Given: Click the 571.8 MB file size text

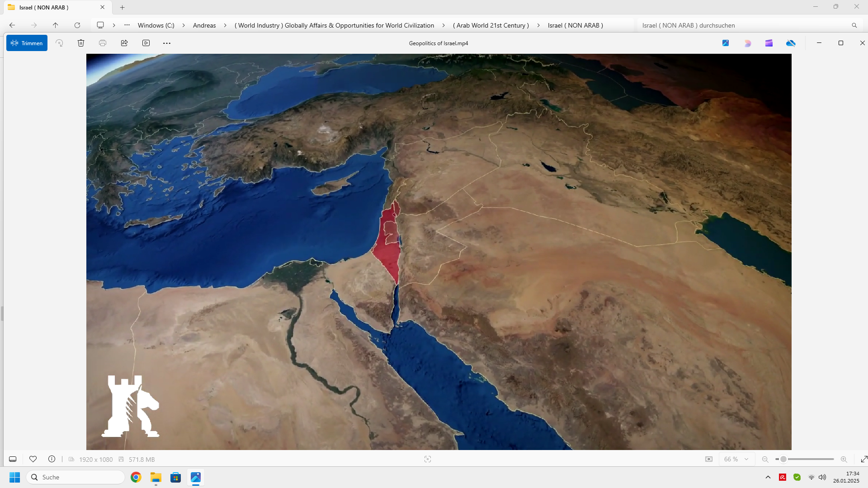Looking at the screenshot, I should click(142, 460).
